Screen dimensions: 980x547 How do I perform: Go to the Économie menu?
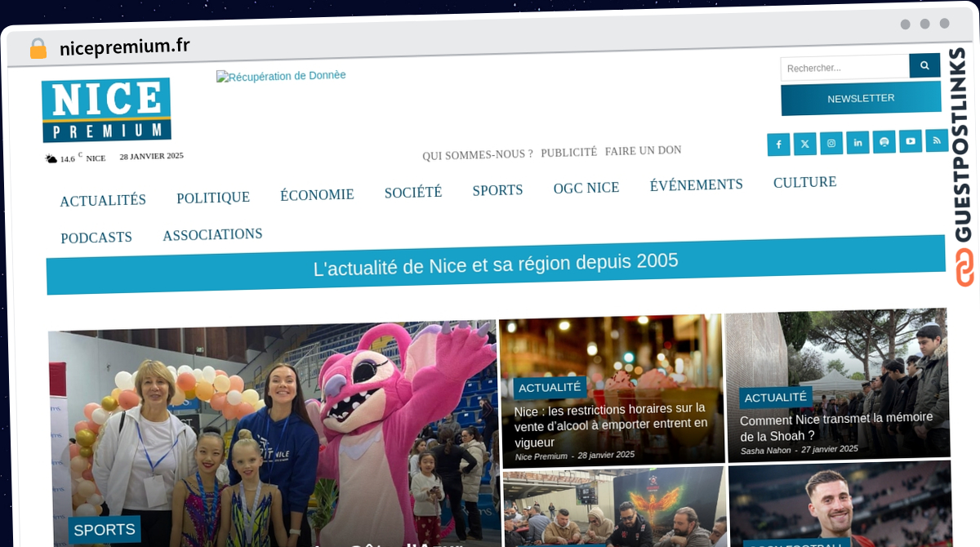click(317, 195)
